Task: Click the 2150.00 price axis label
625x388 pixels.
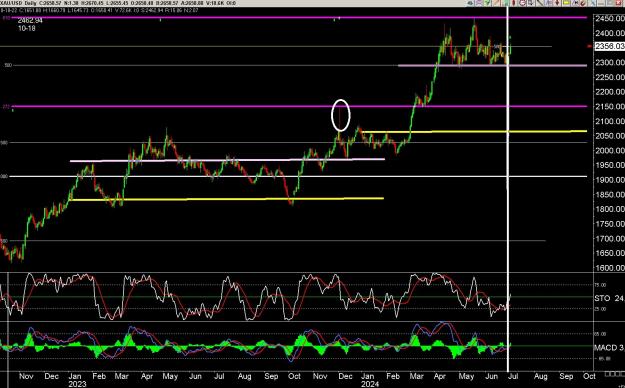Action: pyautogui.click(x=609, y=106)
